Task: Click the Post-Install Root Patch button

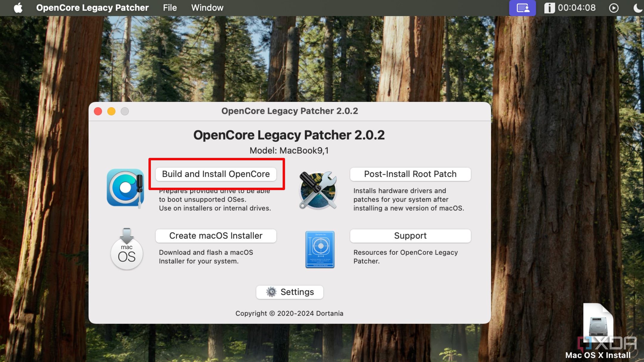Action: coord(410,174)
